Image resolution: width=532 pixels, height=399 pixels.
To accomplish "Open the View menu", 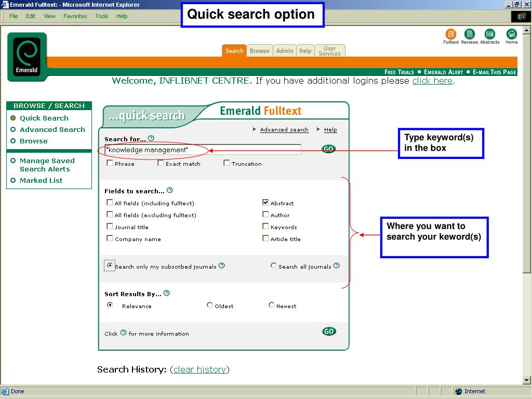I will [49, 16].
